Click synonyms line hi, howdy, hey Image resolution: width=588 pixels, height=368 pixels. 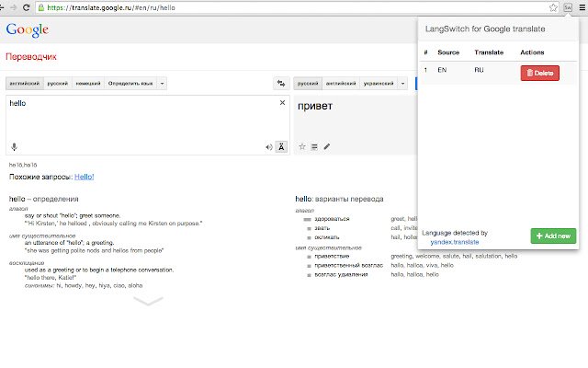click(84, 285)
